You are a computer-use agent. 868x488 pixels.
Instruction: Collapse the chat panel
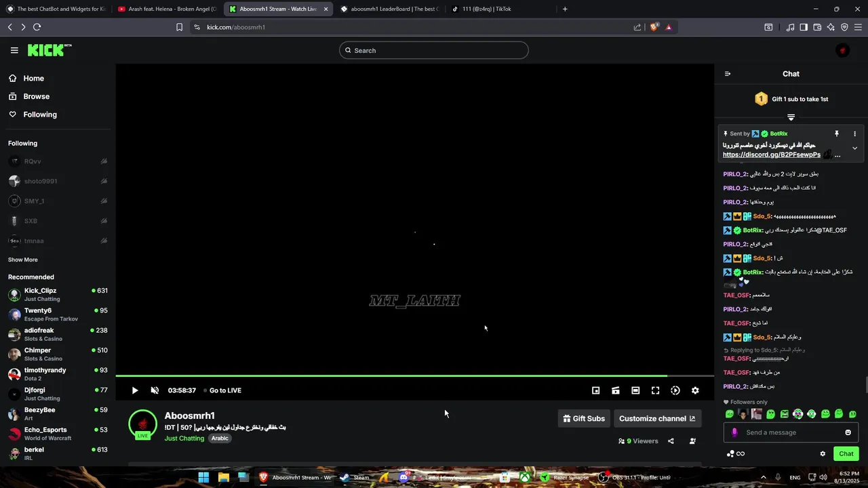tap(728, 74)
